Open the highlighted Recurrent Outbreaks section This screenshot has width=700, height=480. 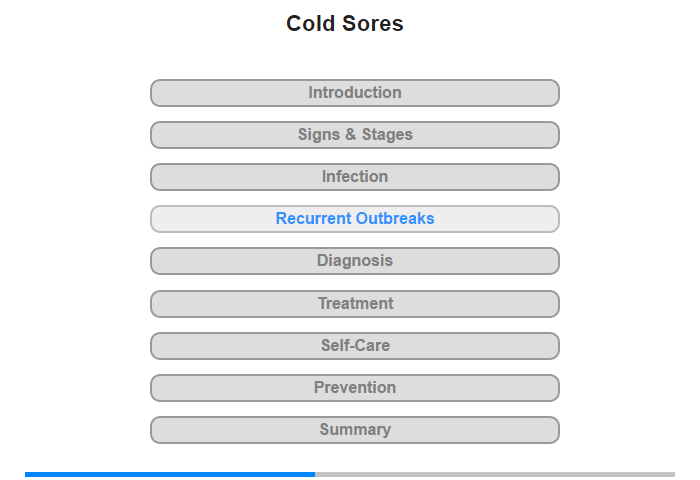pos(354,219)
